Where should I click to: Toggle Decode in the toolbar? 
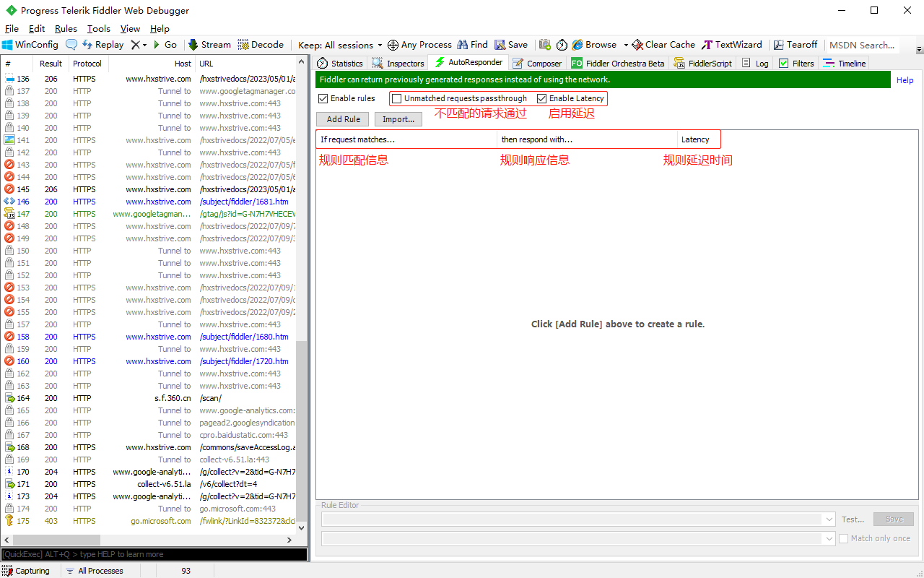pyautogui.click(x=261, y=45)
